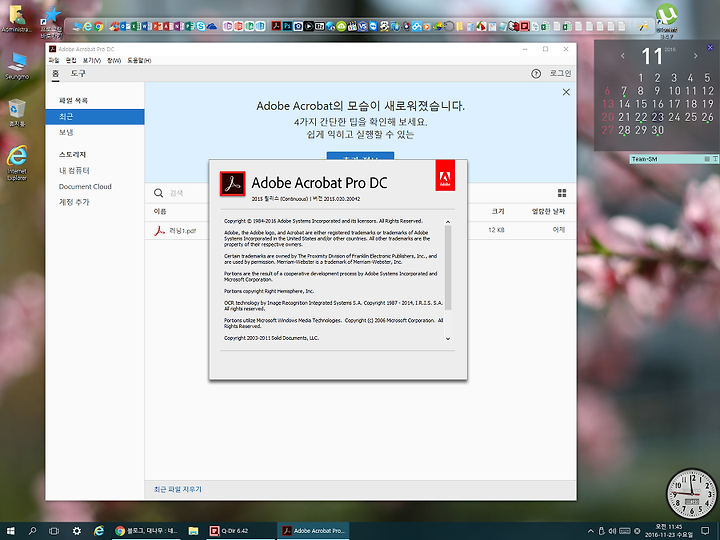This screenshot has height=540, width=720.
Task: Click the red Adobe logo badge
Action: [445, 175]
